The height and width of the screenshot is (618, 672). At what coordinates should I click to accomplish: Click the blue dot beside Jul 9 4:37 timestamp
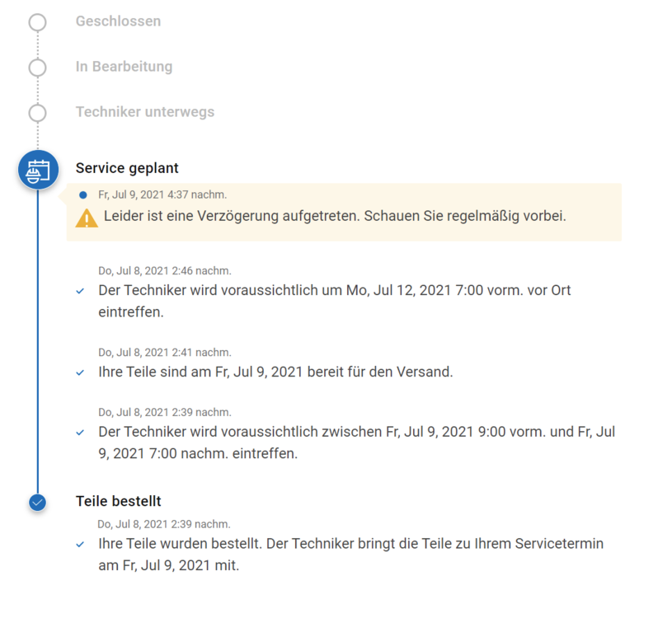click(83, 195)
